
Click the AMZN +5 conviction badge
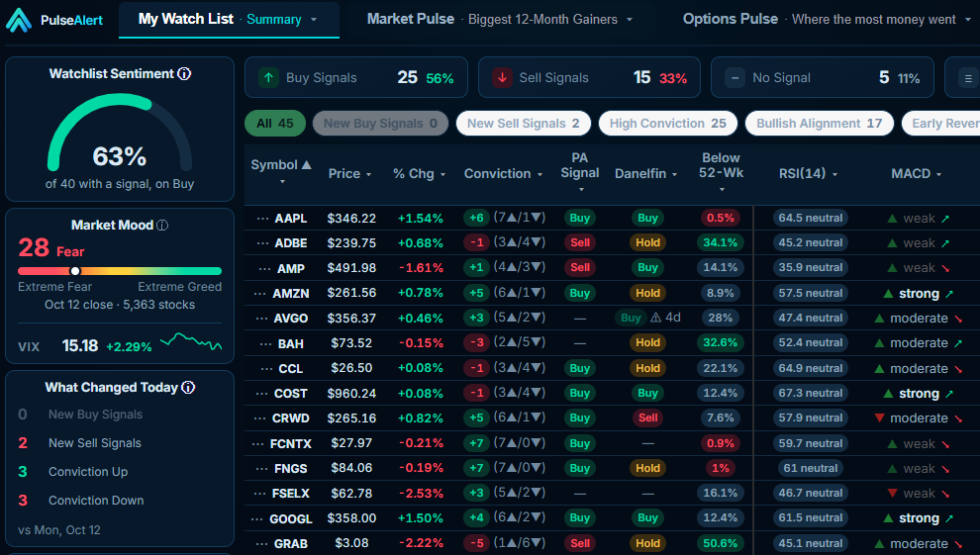click(476, 293)
